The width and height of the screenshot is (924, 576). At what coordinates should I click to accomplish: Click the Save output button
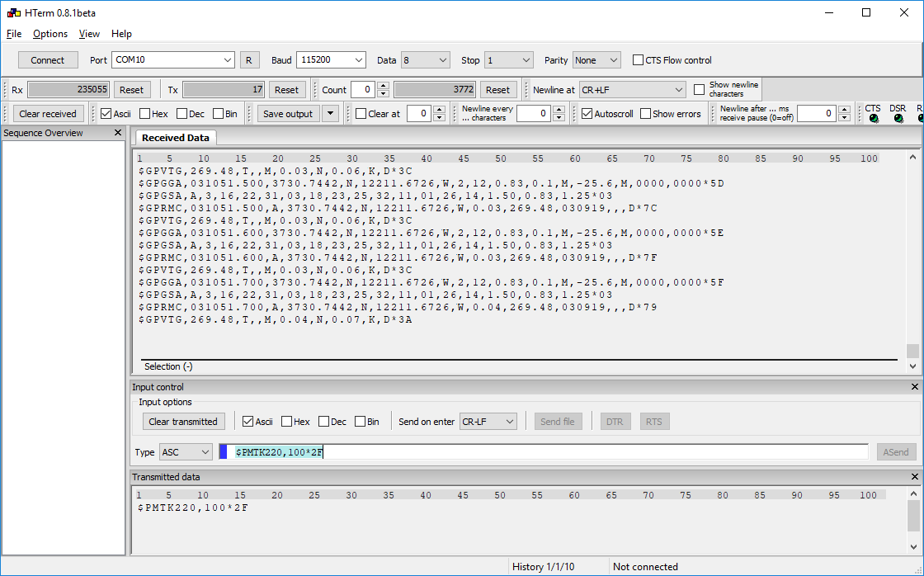tap(288, 114)
